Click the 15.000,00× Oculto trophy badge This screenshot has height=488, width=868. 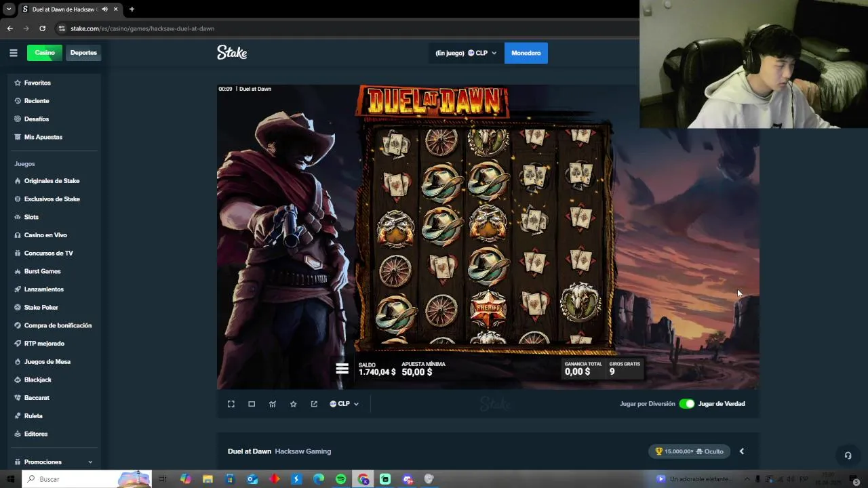pos(690,451)
